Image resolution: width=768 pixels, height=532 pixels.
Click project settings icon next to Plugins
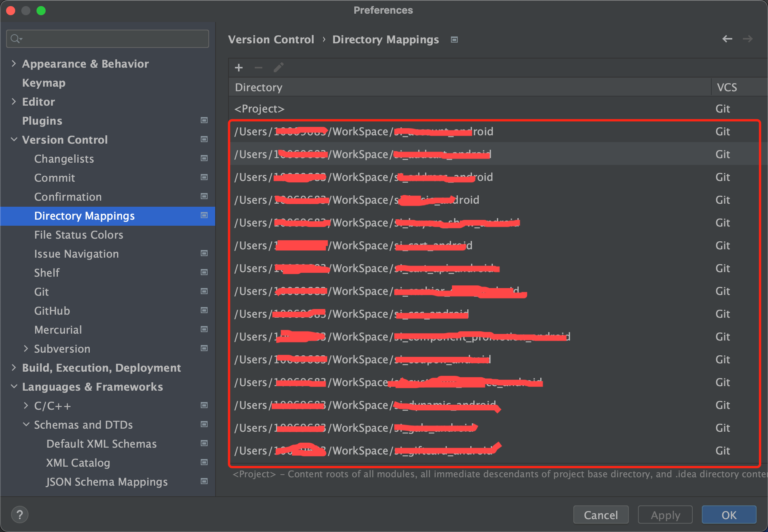[x=204, y=120]
